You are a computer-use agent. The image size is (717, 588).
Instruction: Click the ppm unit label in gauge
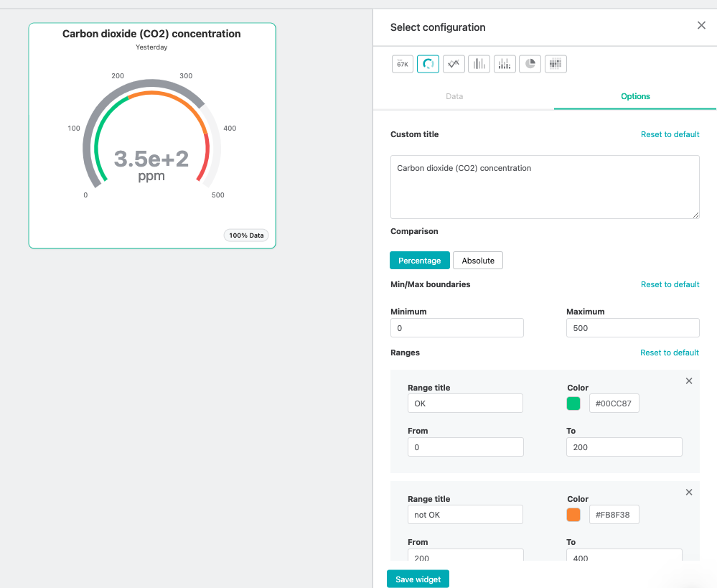[x=151, y=176]
